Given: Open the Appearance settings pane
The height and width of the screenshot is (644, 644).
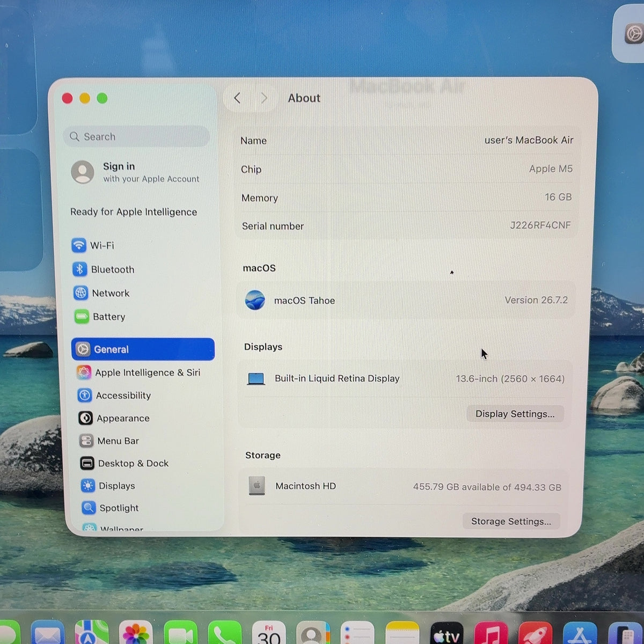Looking at the screenshot, I should (x=114, y=418).
